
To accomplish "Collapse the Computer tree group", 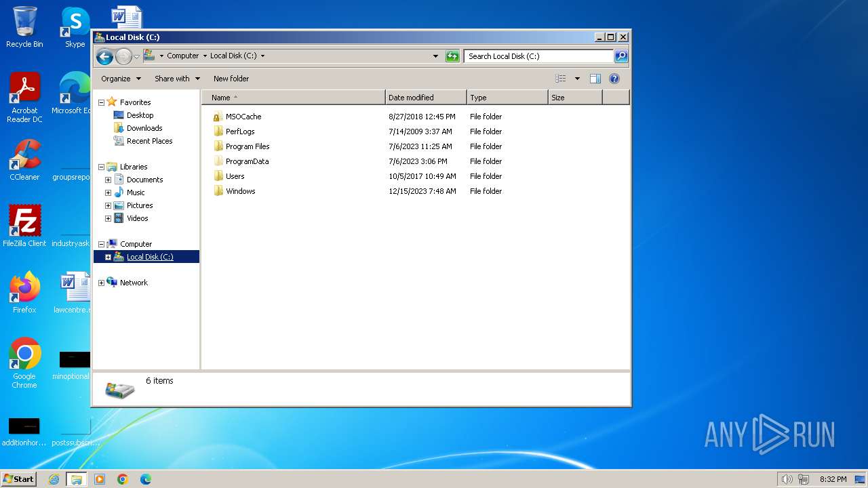I will coord(101,244).
